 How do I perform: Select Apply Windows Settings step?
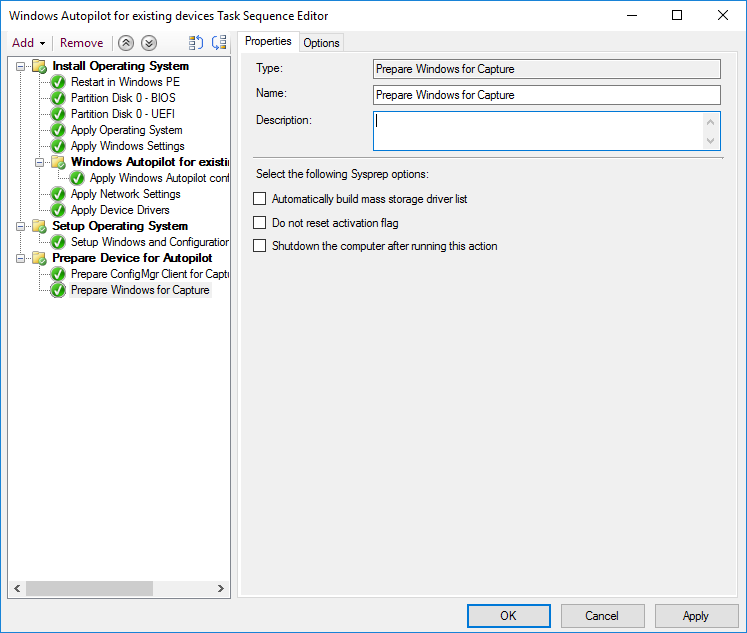pos(128,146)
